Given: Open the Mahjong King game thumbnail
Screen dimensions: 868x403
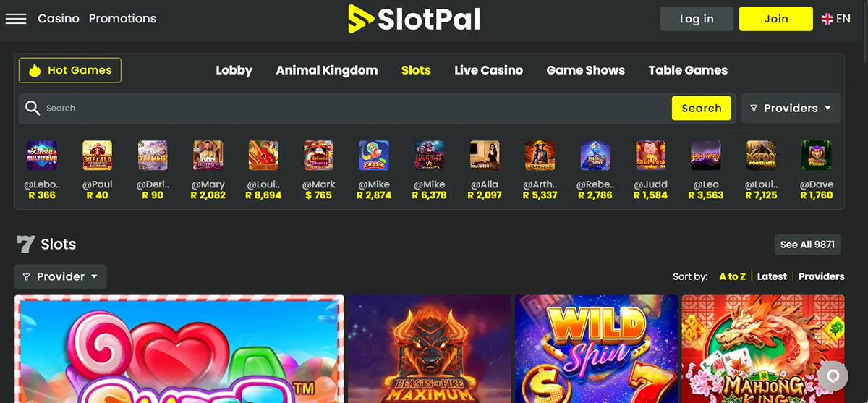Looking at the screenshot, I should click(763, 349).
